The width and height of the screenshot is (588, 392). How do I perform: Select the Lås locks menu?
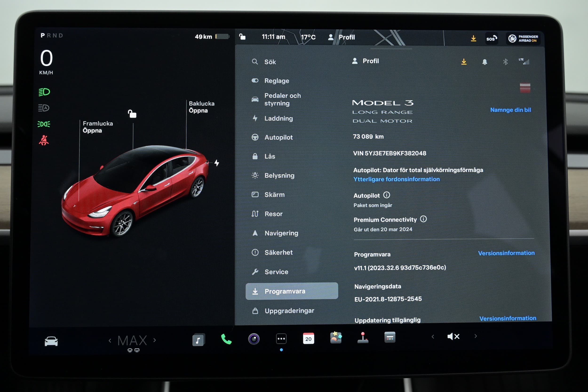pos(263,156)
